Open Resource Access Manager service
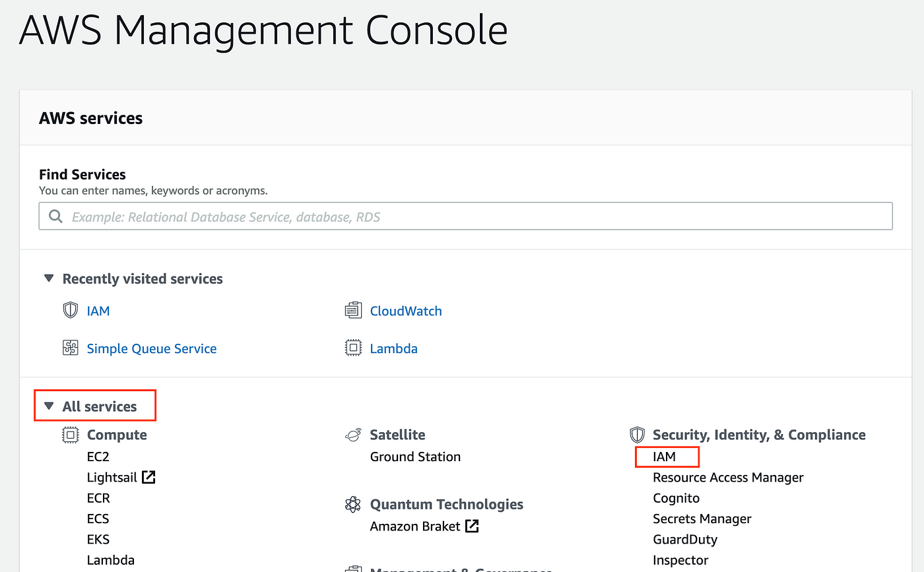The height and width of the screenshot is (572, 924). (728, 477)
